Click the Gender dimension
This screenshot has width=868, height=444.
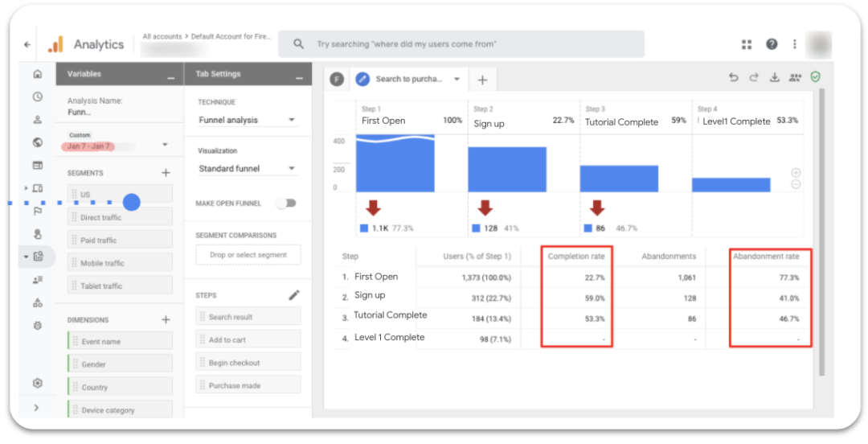coord(120,364)
